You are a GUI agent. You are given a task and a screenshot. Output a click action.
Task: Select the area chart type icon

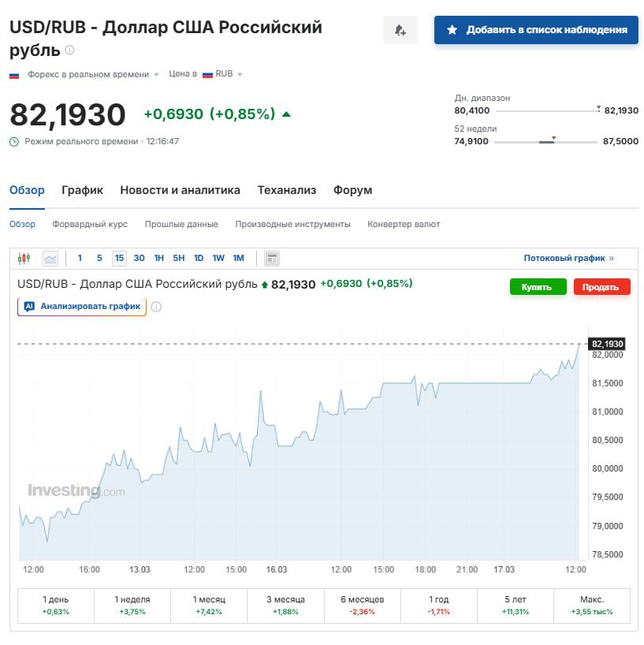pyautogui.click(x=50, y=258)
